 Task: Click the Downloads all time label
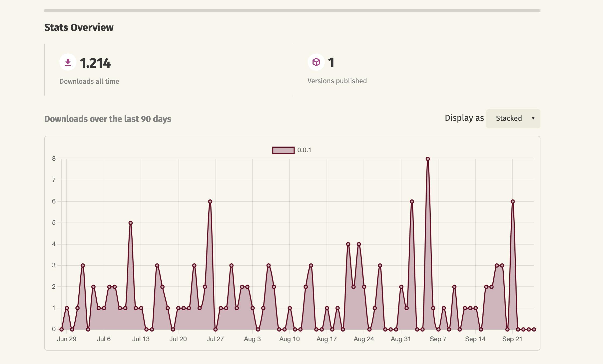tap(89, 81)
